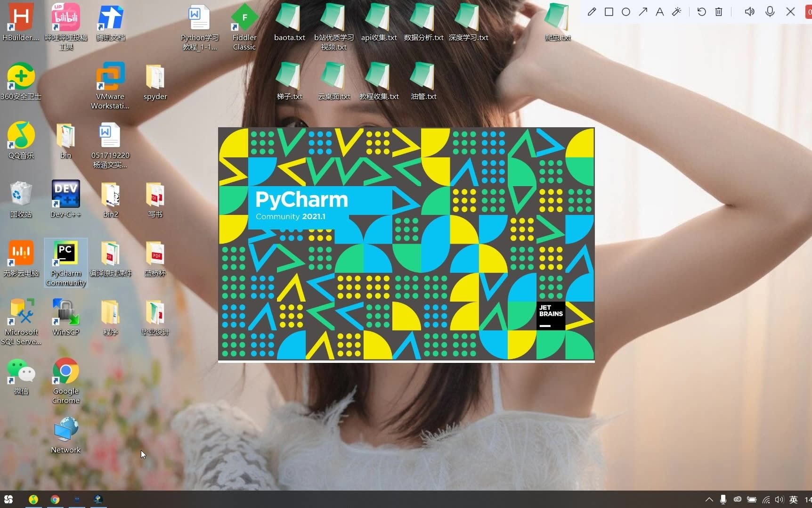Open the Creative Cloud tray icon
The image size is (812, 508).
point(738,500)
